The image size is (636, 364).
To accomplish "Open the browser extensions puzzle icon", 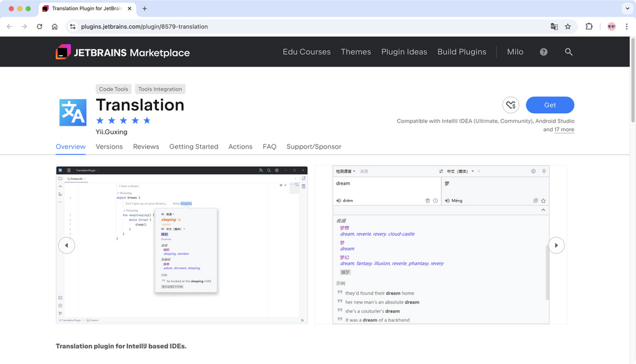I will click(589, 27).
